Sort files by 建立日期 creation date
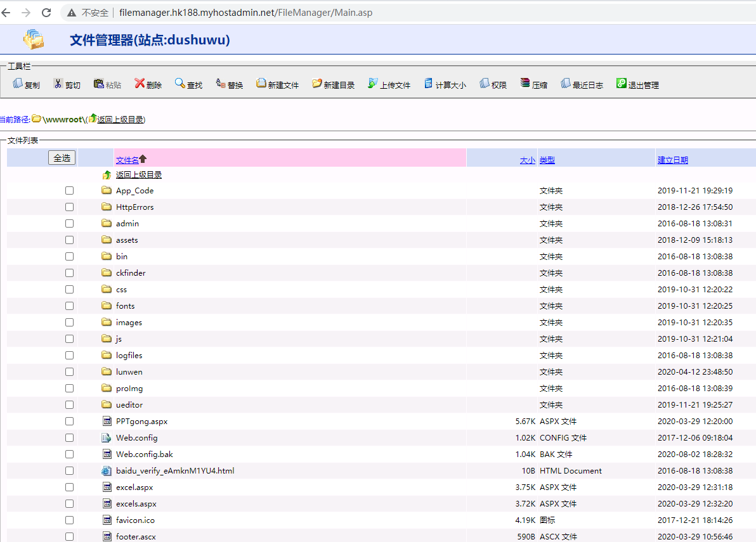Screen dimensions: 756x542 click(x=672, y=160)
